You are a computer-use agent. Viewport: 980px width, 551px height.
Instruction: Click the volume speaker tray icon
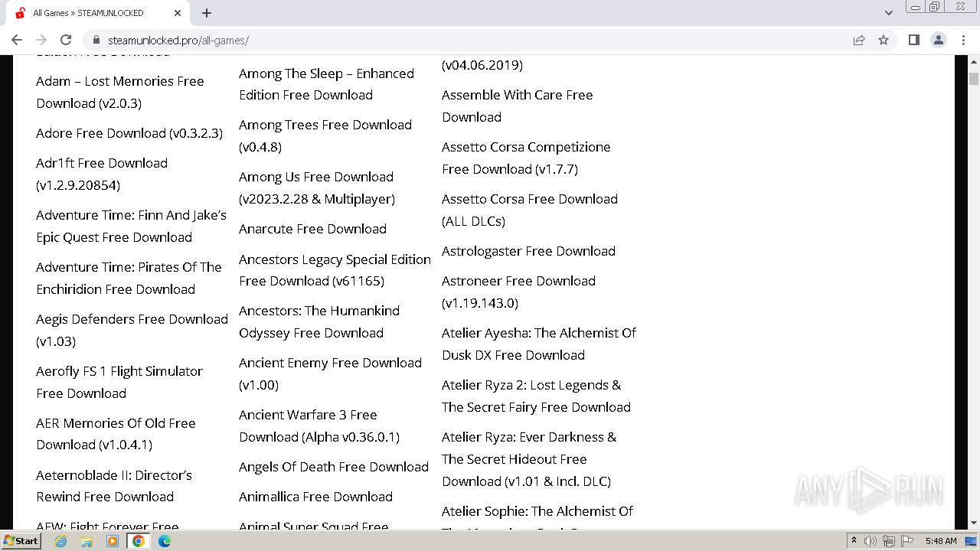tap(871, 541)
